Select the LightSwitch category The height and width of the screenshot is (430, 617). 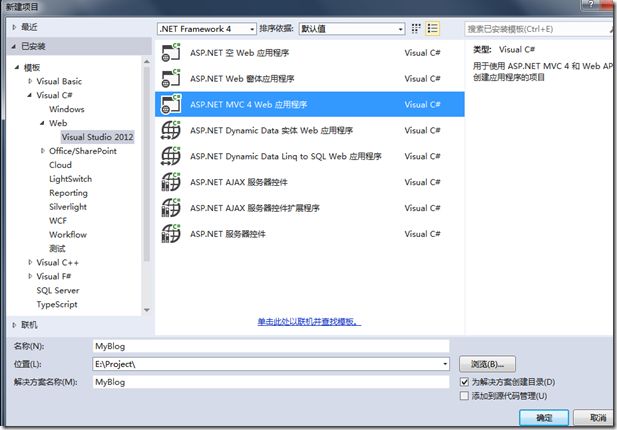click(x=70, y=179)
